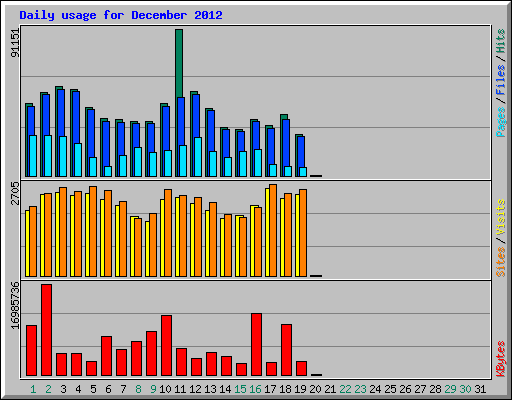
Task: Click the green day 15 x-axis label
Action: coord(240,389)
